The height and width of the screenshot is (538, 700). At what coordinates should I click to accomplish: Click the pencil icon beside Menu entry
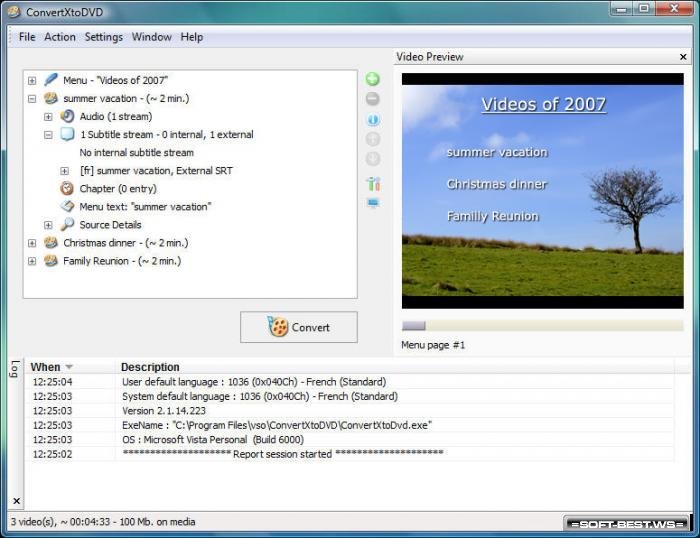51,80
